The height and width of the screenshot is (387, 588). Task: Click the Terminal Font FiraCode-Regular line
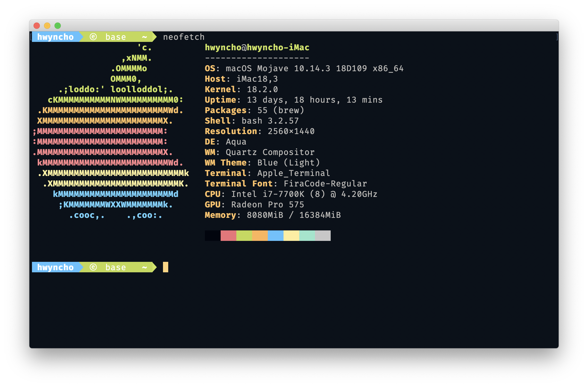click(x=286, y=184)
